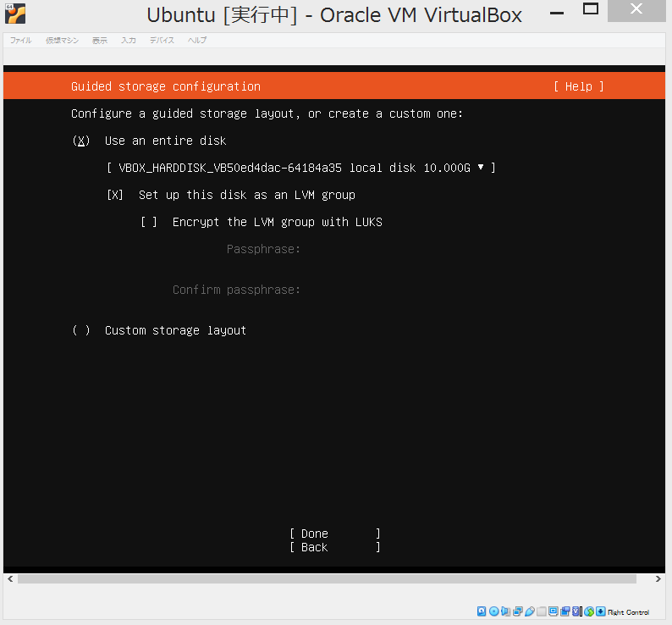Select the 'Custom storage layout' radio option

(81, 330)
